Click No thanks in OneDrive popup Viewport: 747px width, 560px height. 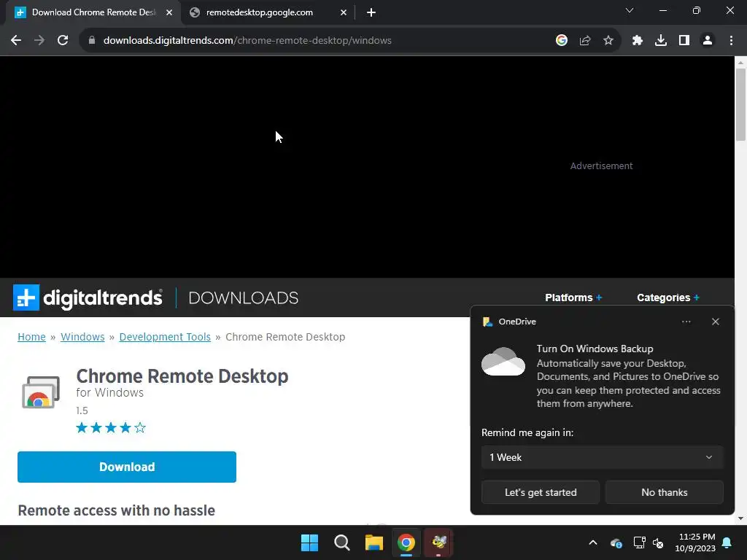tap(664, 492)
